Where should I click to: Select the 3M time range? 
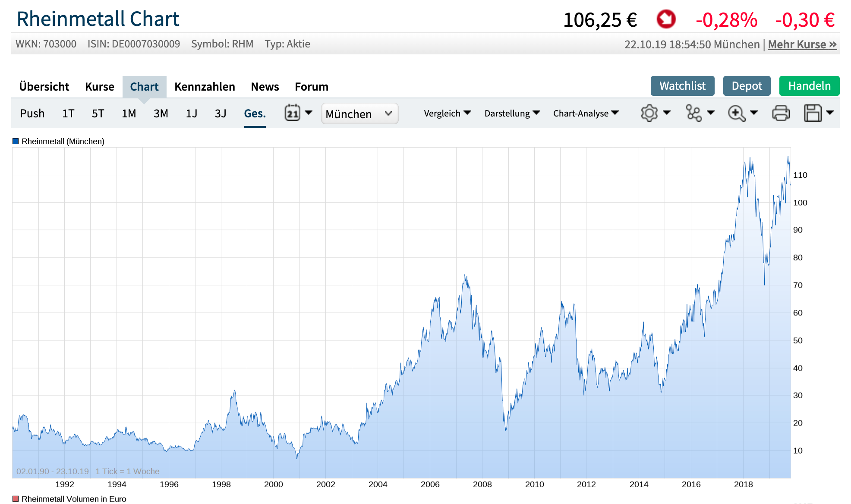click(x=161, y=113)
